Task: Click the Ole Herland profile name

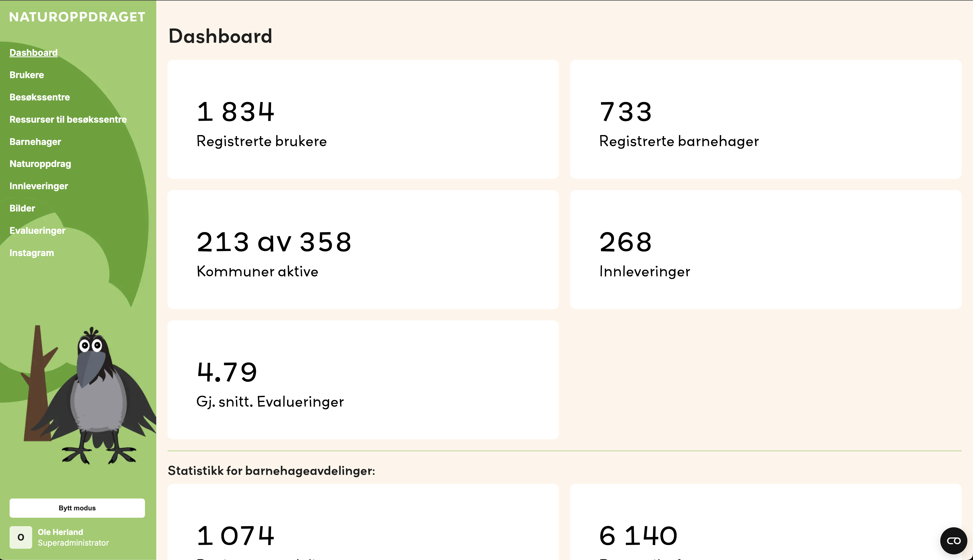Action: tap(60, 532)
